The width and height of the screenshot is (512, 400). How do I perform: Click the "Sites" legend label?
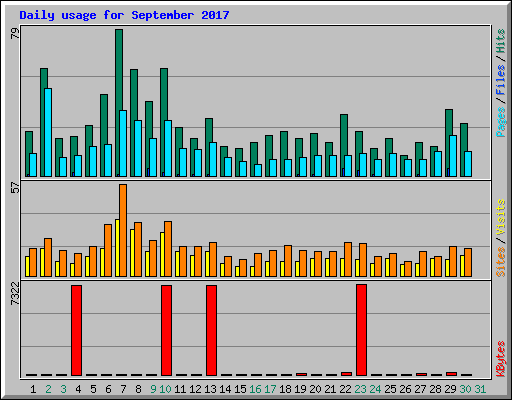[x=500, y=262]
